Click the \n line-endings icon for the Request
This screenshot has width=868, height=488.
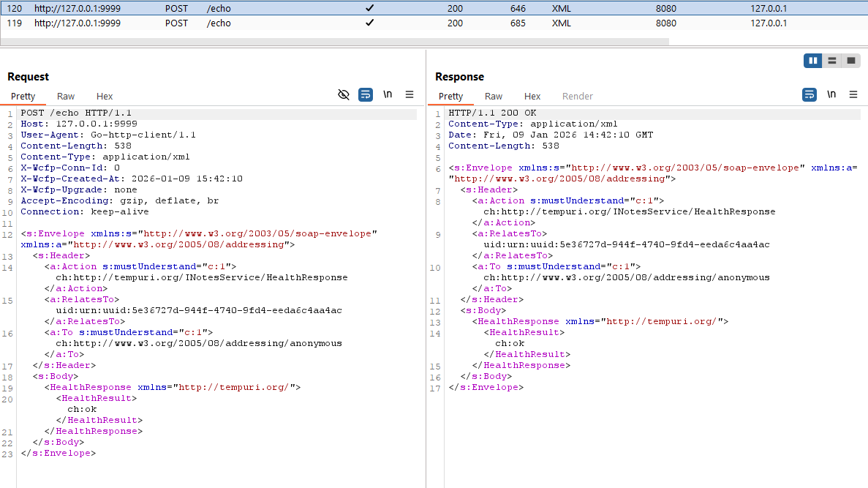click(x=388, y=94)
